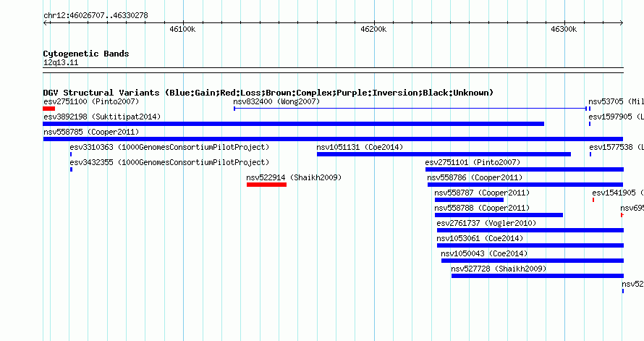Click the small red esv1541905 loss marker
The width and height of the screenshot is (644, 341).
click(593, 200)
